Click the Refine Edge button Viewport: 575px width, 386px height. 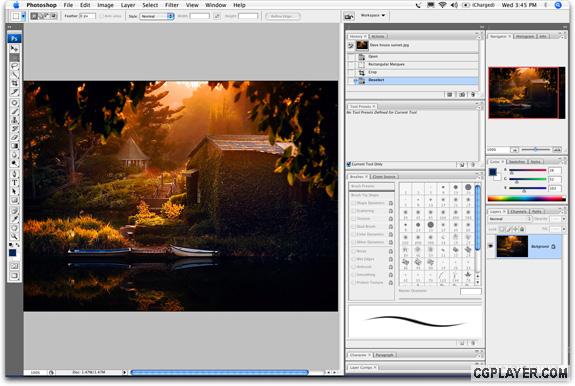(x=283, y=16)
